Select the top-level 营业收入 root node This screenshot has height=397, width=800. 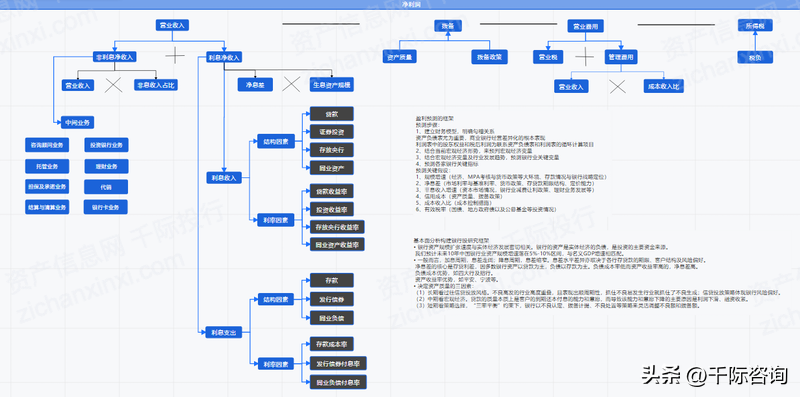tap(172, 25)
